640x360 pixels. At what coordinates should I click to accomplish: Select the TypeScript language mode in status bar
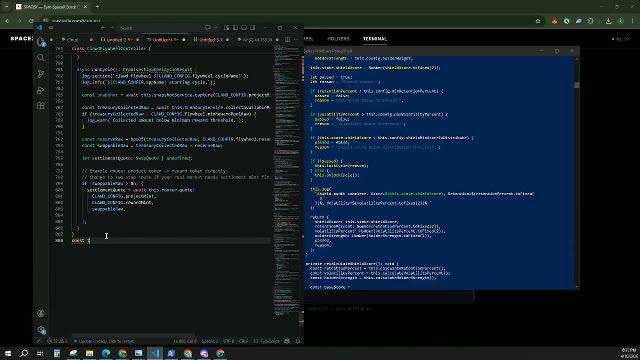pos(267,341)
